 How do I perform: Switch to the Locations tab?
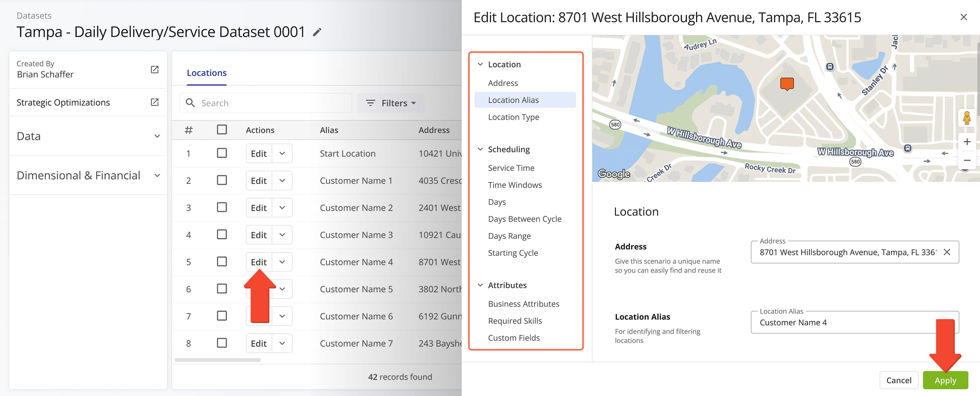[206, 73]
